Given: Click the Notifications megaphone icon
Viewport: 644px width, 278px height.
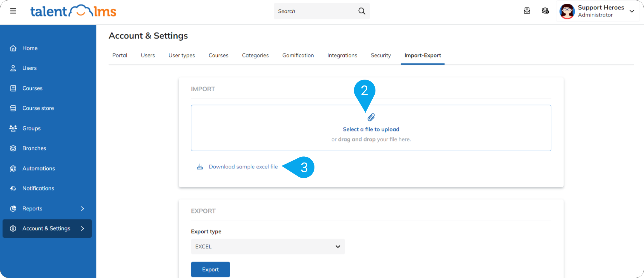Looking at the screenshot, I should pos(13,188).
